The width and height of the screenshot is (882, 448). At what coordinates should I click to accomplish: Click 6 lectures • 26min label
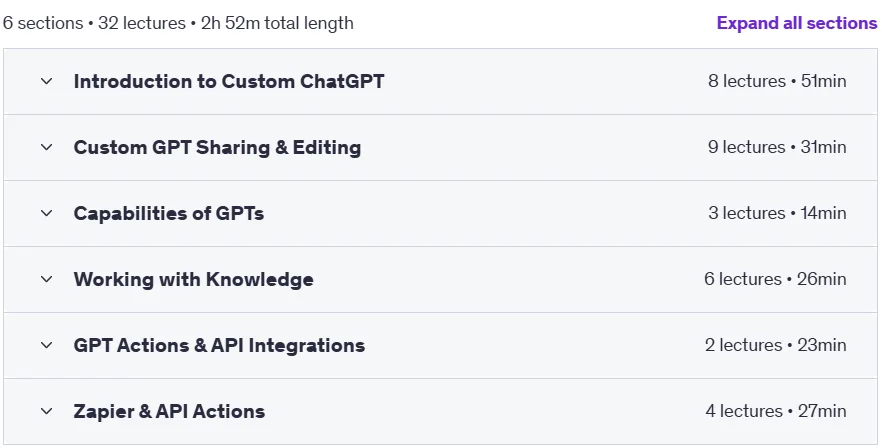(775, 279)
